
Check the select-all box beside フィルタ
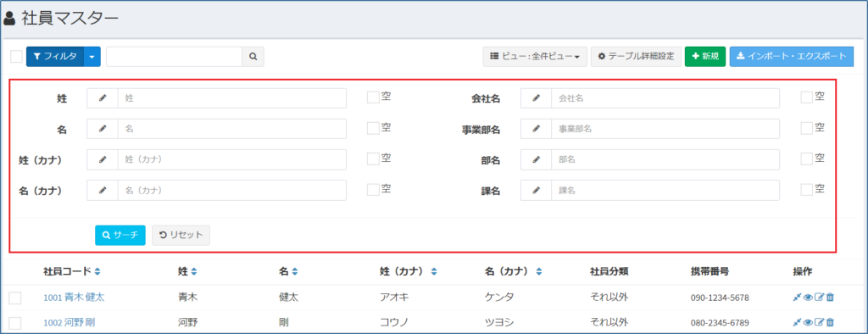tap(17, 57)
